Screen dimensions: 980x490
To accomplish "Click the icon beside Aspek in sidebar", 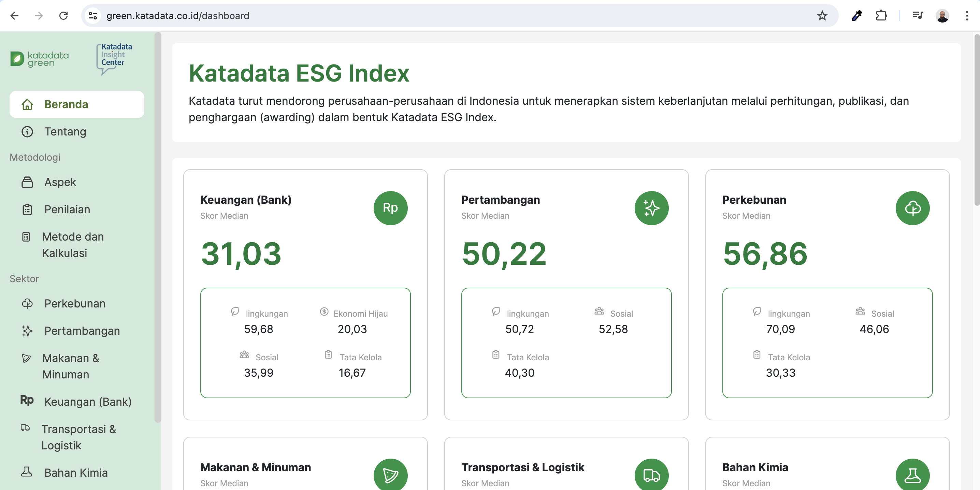I will [x=27, y=182].
